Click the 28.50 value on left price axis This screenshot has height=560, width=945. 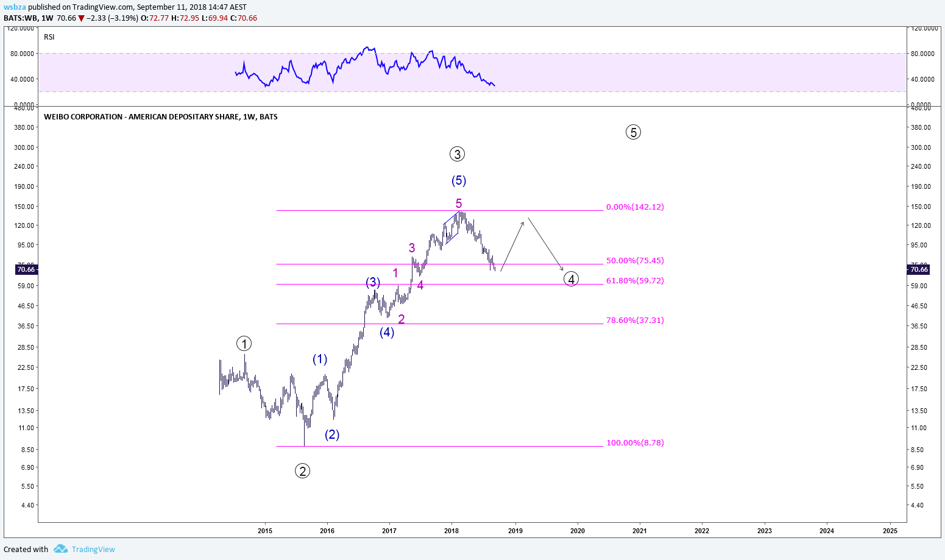tap(27, 347)
